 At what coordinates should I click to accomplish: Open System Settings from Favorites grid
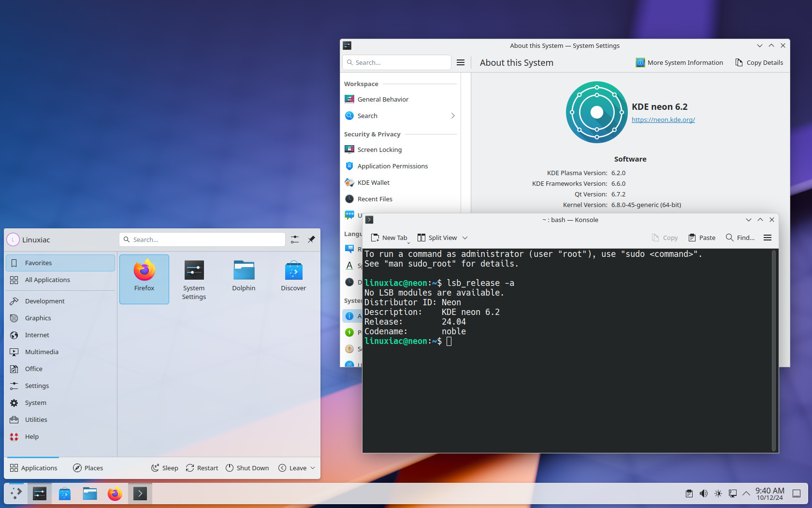(x=194, y=279)
